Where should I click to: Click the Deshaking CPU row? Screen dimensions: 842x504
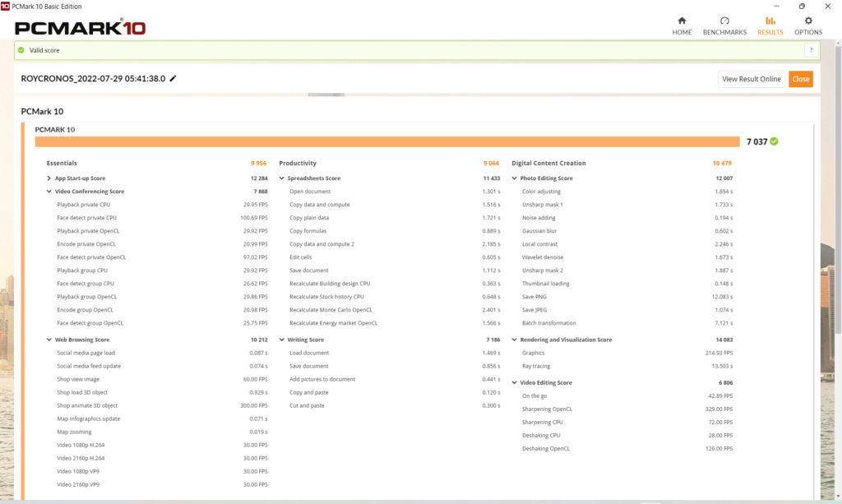tap(627, 435)
